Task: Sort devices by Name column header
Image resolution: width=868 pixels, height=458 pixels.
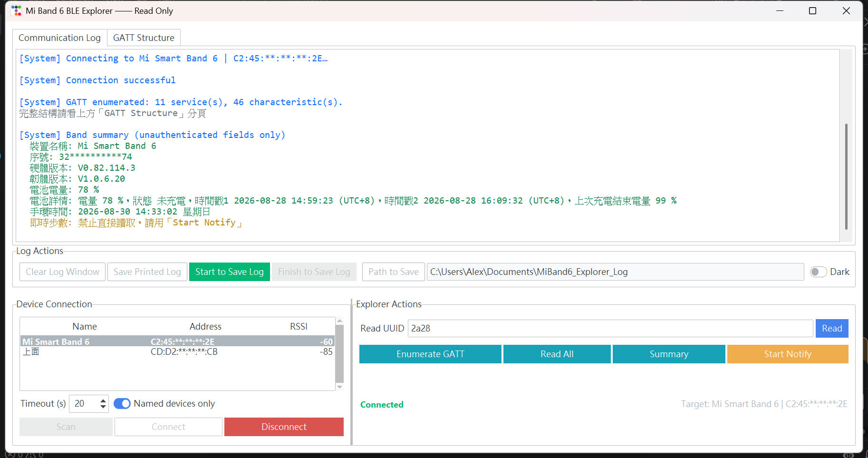Action: click(x=85, y=326)
